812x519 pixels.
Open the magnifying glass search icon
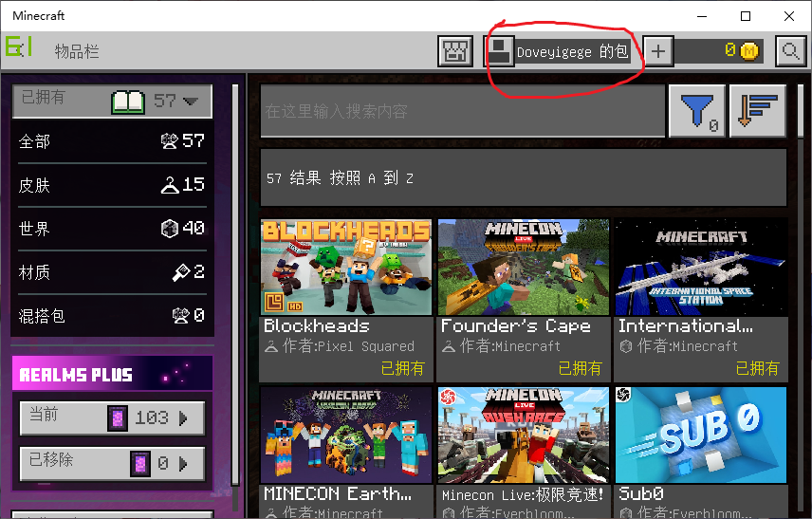[x=790, y=50]
